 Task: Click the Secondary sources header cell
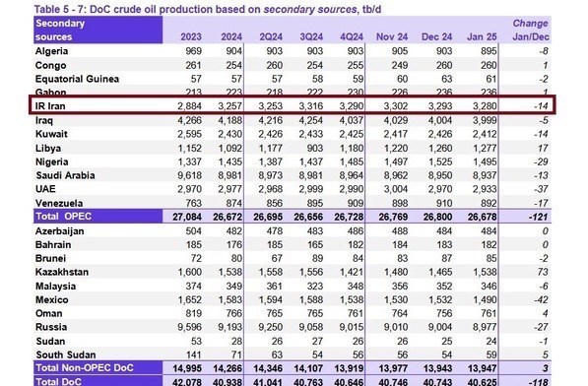[x=98, y=30]
